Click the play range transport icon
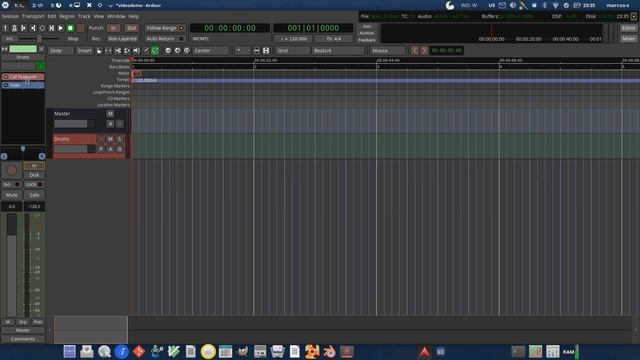The width and height of the screenshot is (640, 360). [x=51, y=28]
